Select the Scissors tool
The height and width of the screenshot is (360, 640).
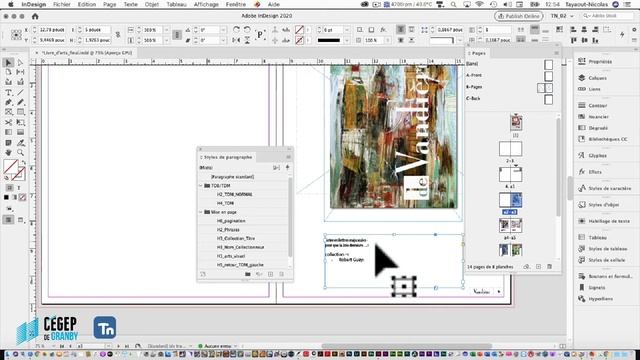click(x=8, y=122)
